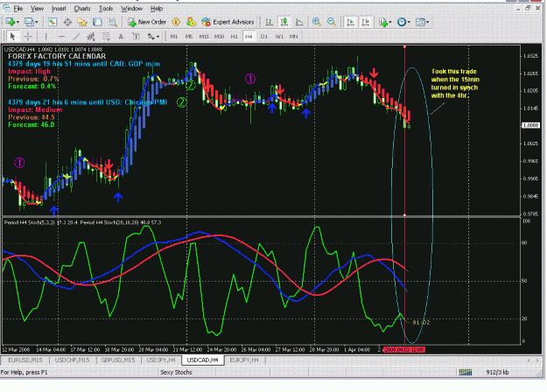Select the Fibonacci Retracement tool
This screenshot has width=547, height=392.
tap(106, 36)
